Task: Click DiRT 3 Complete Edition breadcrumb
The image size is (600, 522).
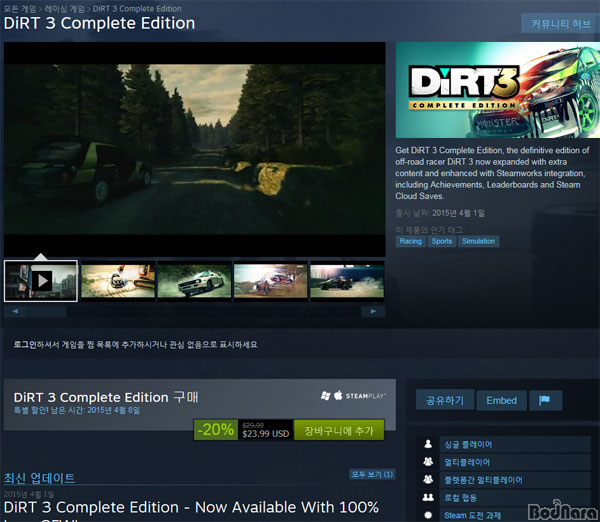Action: (x=137, y=8)
